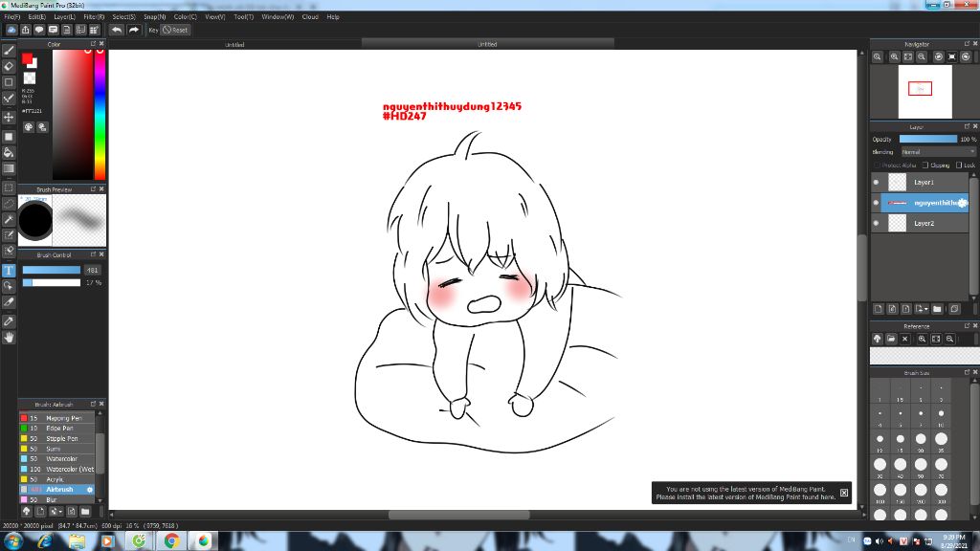Select the Watercolor (Wet) brush
980x551 pixels.
point(56,469)
